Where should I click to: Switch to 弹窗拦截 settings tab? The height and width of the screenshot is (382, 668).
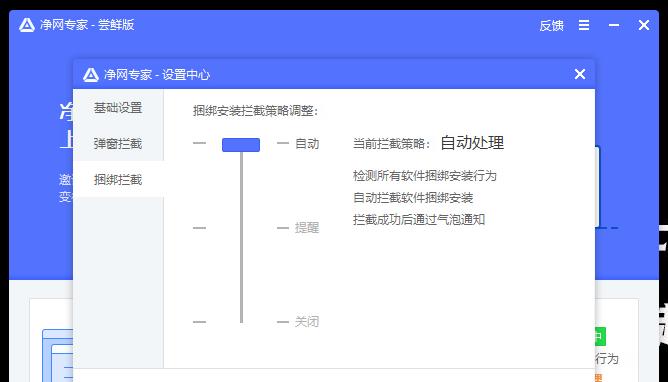[118, 144]
